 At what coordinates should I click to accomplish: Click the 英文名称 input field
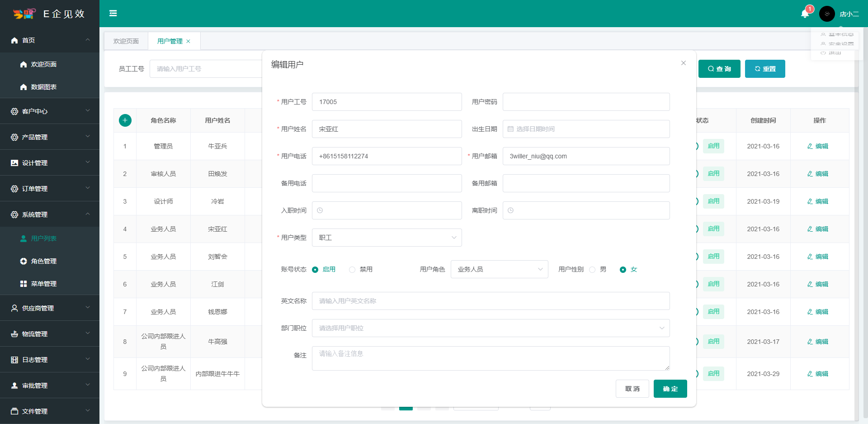(x=491, y=301)
